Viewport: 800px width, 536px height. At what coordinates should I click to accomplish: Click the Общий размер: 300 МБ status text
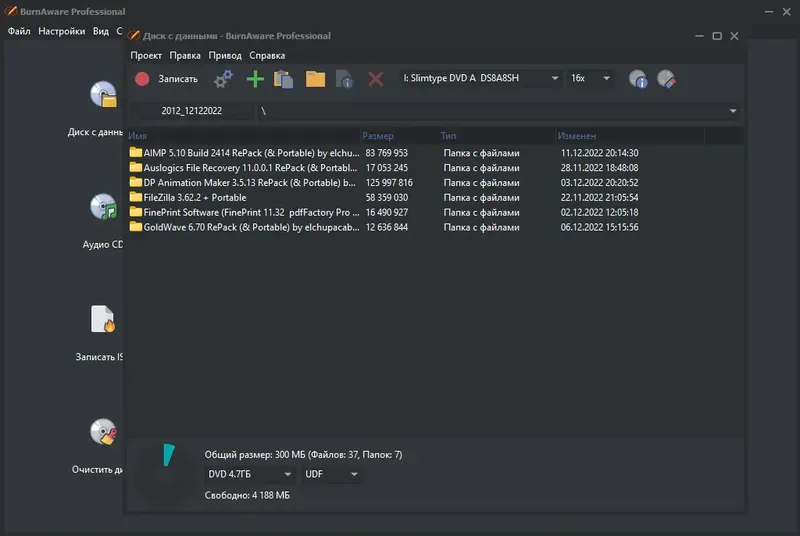pos(303,454)
